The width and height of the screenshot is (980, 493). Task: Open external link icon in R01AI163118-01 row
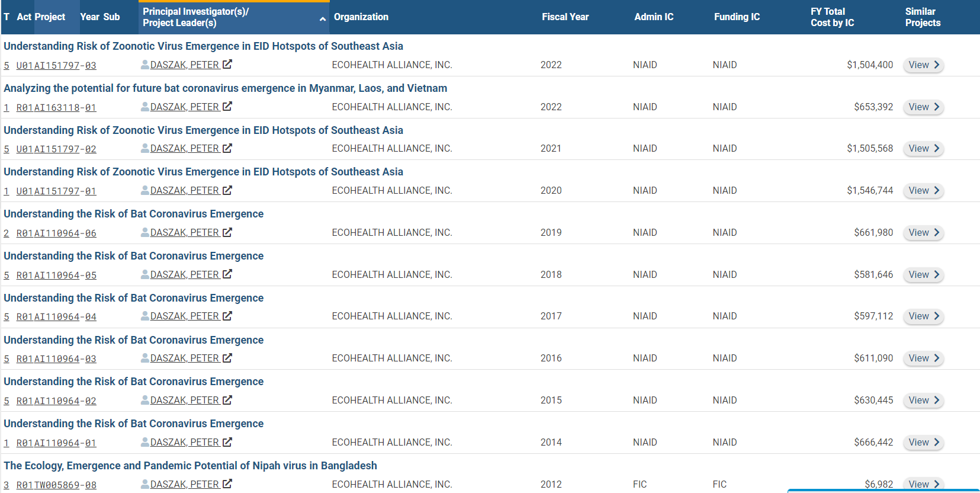tap(227, 107)
